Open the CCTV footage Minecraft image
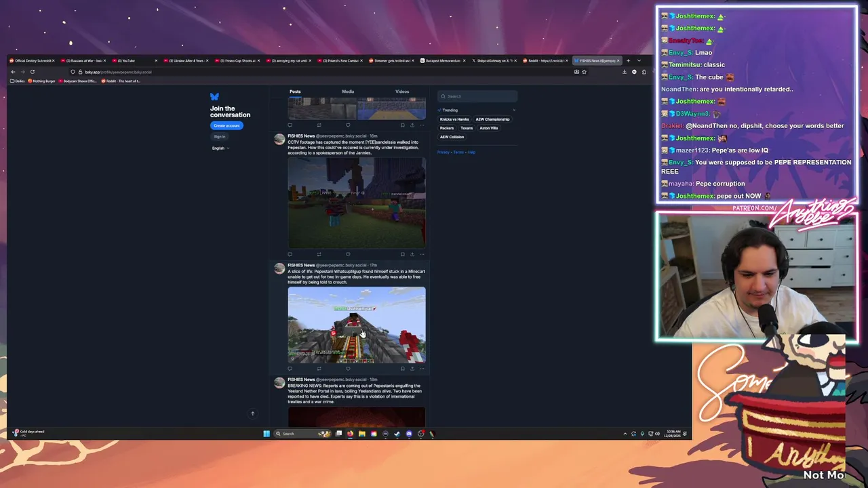This screenshot has width=868, height=488. point(357,203)
